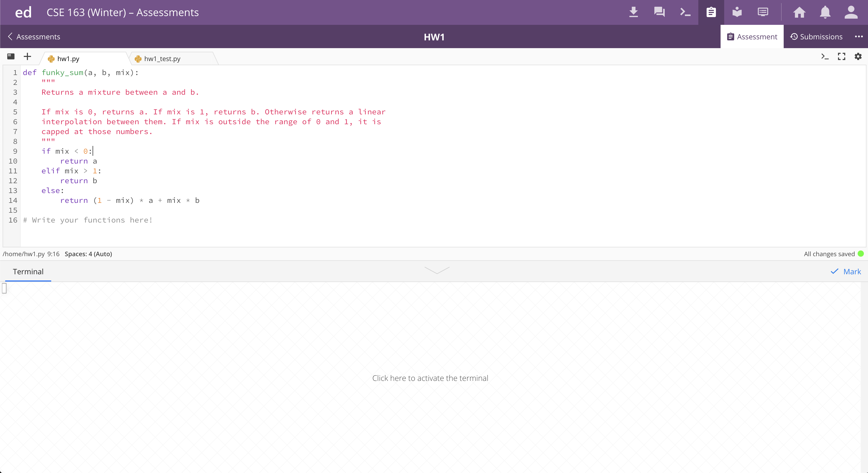Click line number 9 in gutter
The height and width of the screenshot is (473, 868).
pos(15,151)
